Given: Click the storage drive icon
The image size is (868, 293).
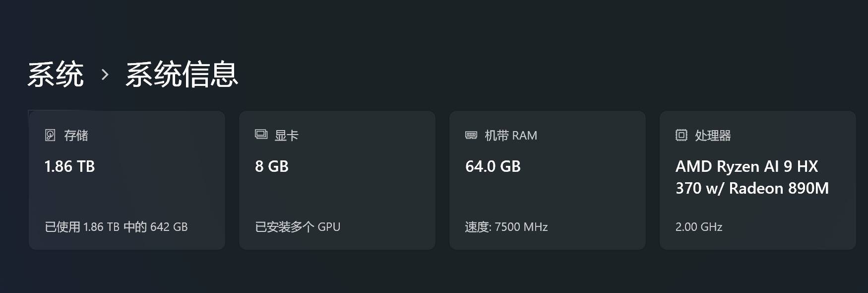Looking at the screenshot, I should coord(50,135).
